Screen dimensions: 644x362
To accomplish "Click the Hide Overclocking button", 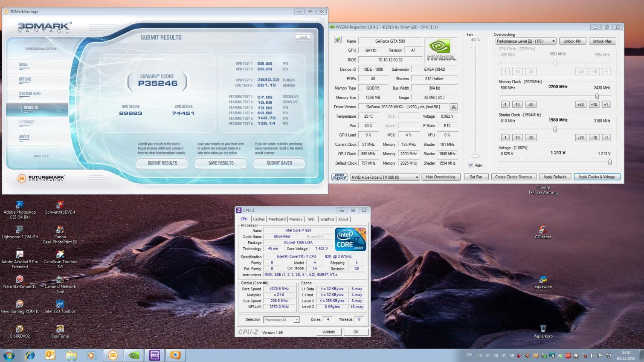I will click(441, 177).
